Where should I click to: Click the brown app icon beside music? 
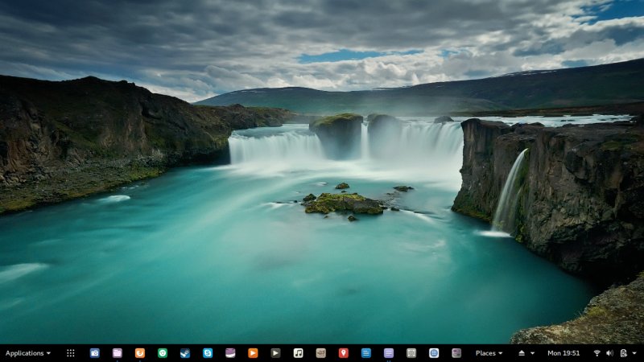tap(320, 353)
